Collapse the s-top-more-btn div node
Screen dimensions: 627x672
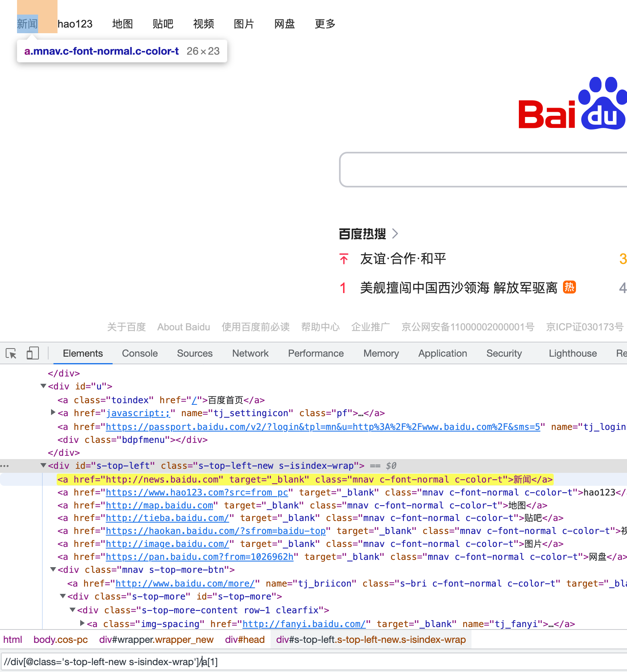click(53, 570)
